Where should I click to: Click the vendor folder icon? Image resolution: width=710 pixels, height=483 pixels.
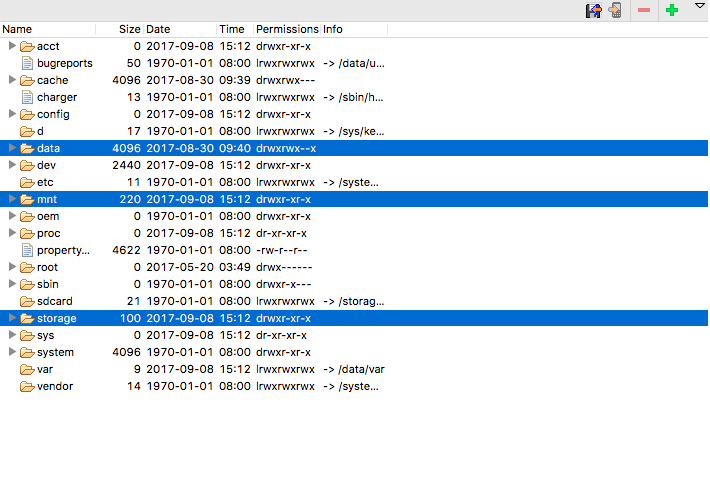(27, 386)
